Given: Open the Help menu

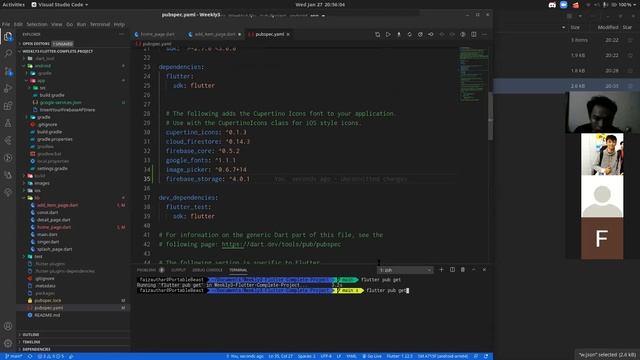Looking at the screenshot, I should (119, 24).
